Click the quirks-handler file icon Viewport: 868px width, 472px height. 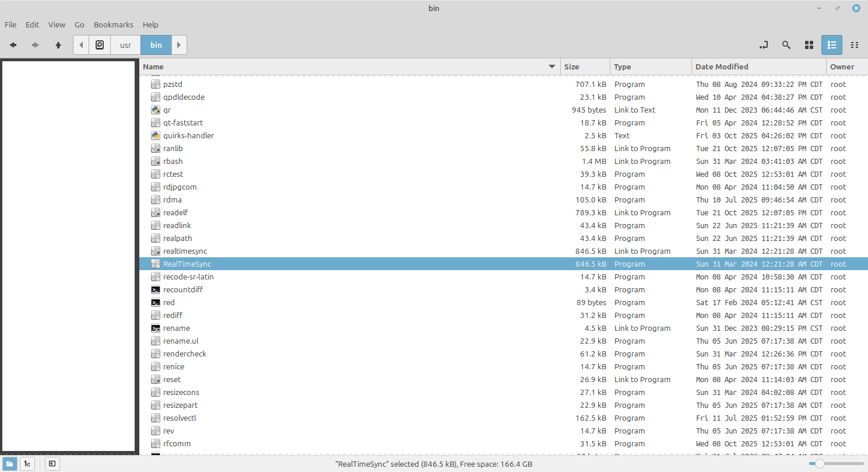156,135
